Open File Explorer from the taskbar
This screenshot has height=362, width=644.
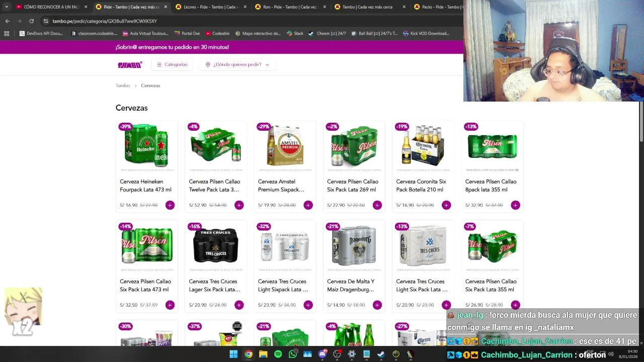tap(263, 354)
